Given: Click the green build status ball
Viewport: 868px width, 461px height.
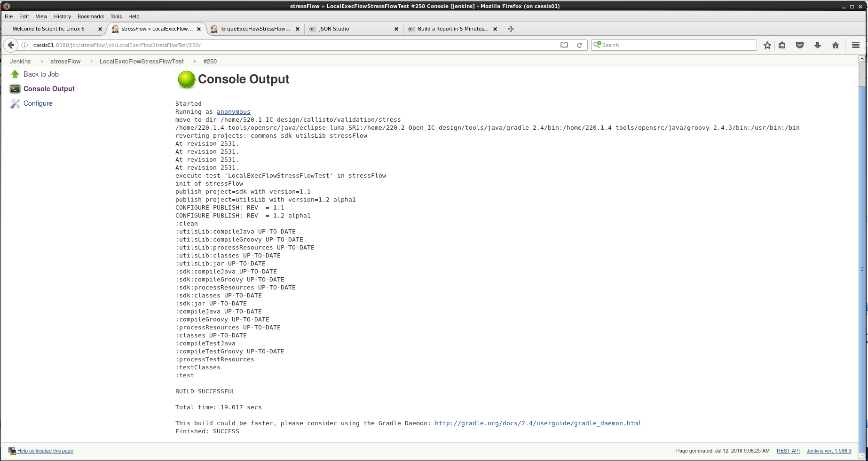Looking at the screenshot, I should [186, 79].
